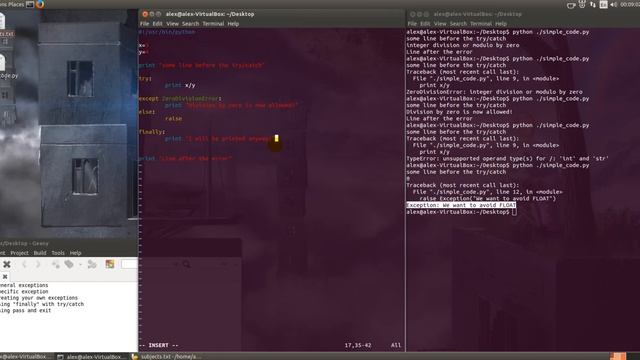Click the 17,35-42 cursor position in vim status
Viewport: 640px width, 360px height.
click(x=358, y=345)
